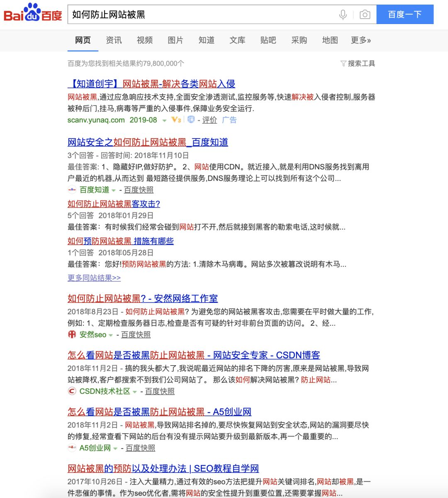The height and width of the screenshot is (498, 448).
Task: Expand the A5创业网 dropdown arrow
Action: 115,449
